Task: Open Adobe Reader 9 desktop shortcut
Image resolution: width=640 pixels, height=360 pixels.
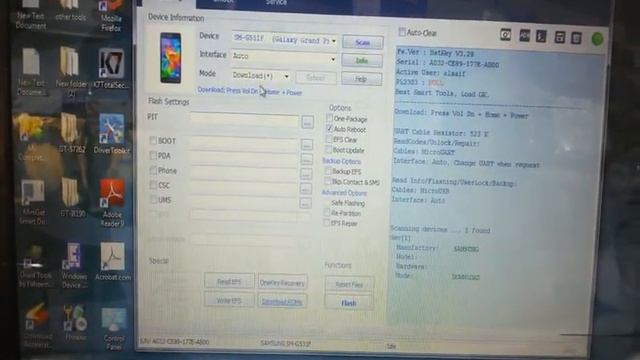Action: pyautogui.click(x=112, y=202)
